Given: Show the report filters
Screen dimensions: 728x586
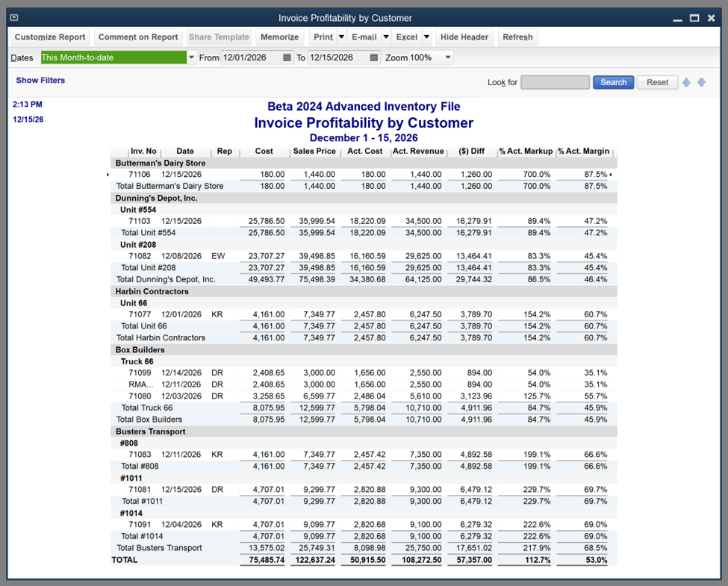Looking at the screenshot, I should click(x=40, y=80).
